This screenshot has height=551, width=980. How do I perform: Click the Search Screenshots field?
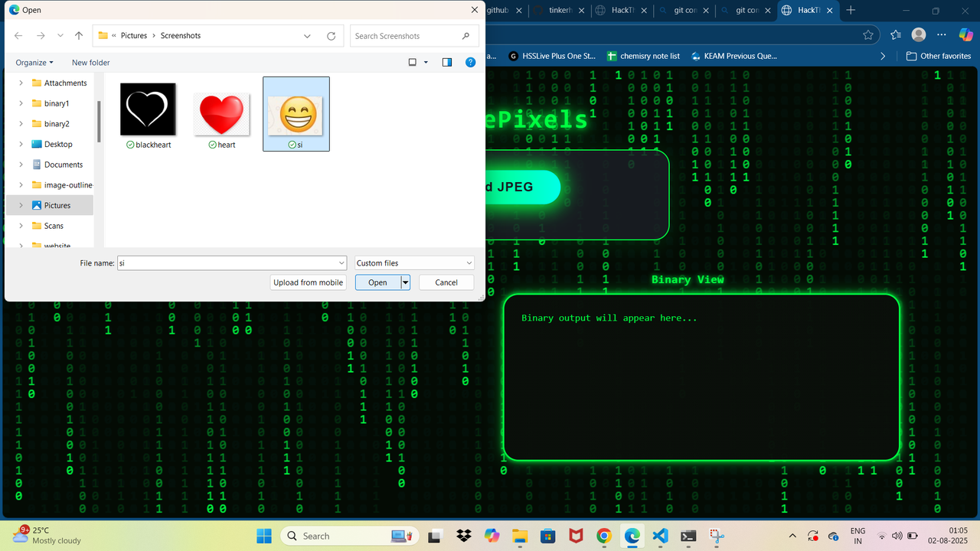[x=414, y=36]
